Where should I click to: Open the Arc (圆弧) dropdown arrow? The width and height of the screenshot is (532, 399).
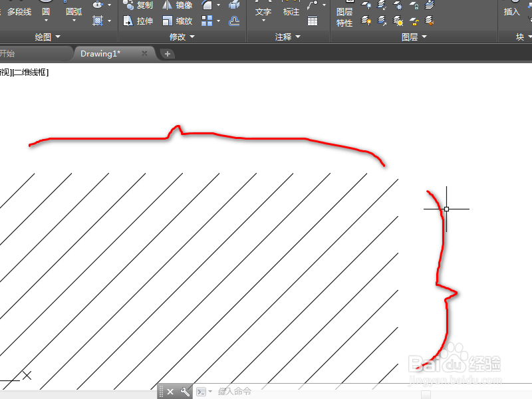[x=74, y=21]
